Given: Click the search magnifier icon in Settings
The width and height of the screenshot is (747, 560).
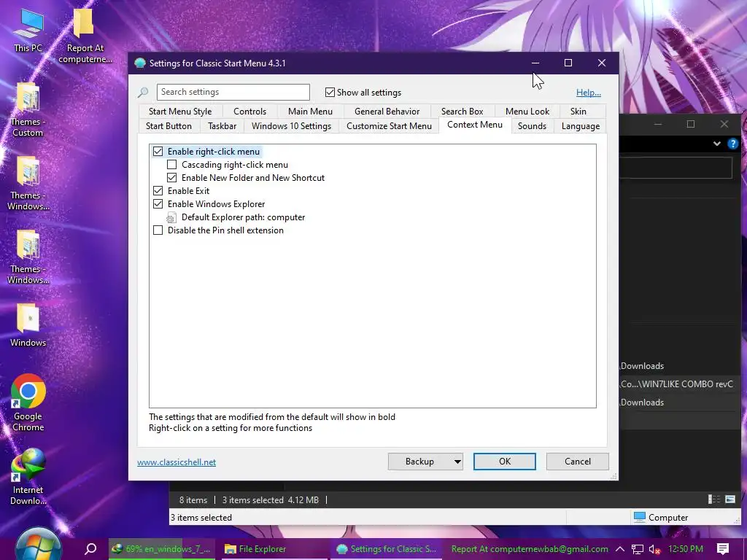Looking at the screenshot, I should (143, 92).
